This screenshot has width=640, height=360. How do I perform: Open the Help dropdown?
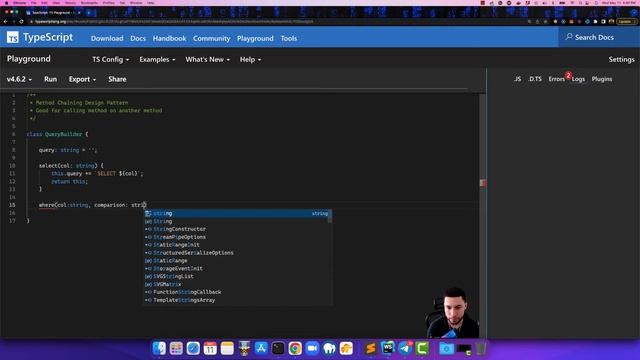click(250, 60)
